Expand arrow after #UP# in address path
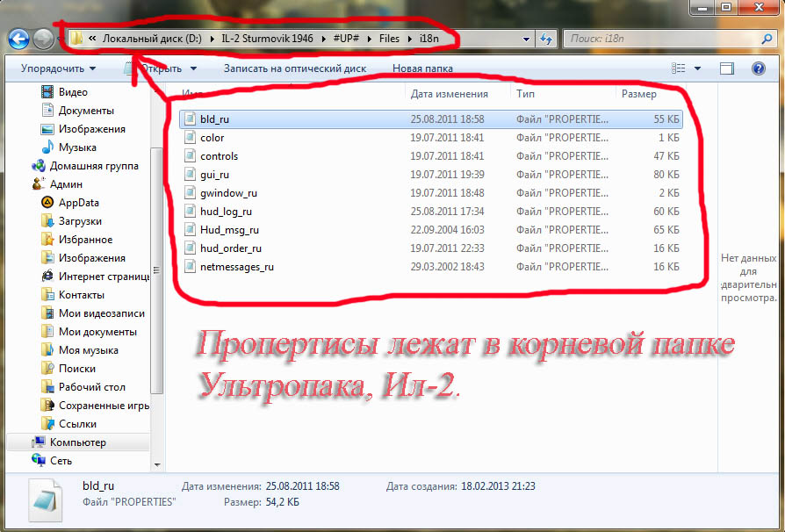 coord(370,39)
